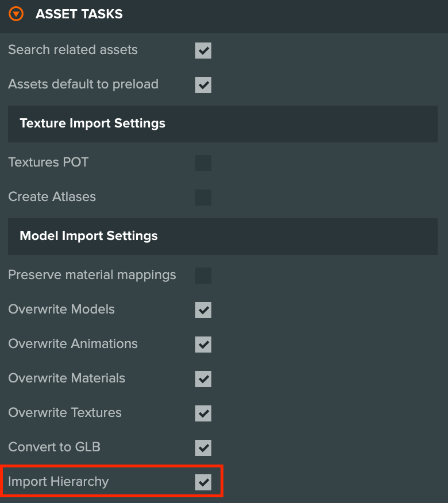This screenshot has width=448, height=503.
Task: Click the Search related assets label
Action: click(73, 50)
